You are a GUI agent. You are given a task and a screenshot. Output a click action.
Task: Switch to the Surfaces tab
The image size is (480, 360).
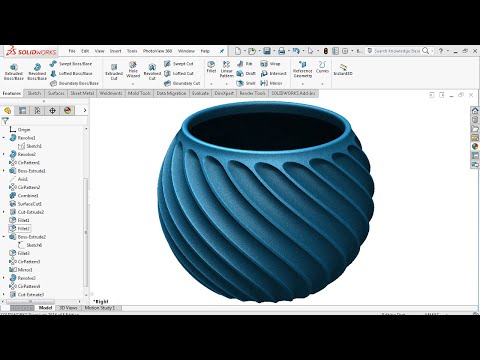(56, 93)
